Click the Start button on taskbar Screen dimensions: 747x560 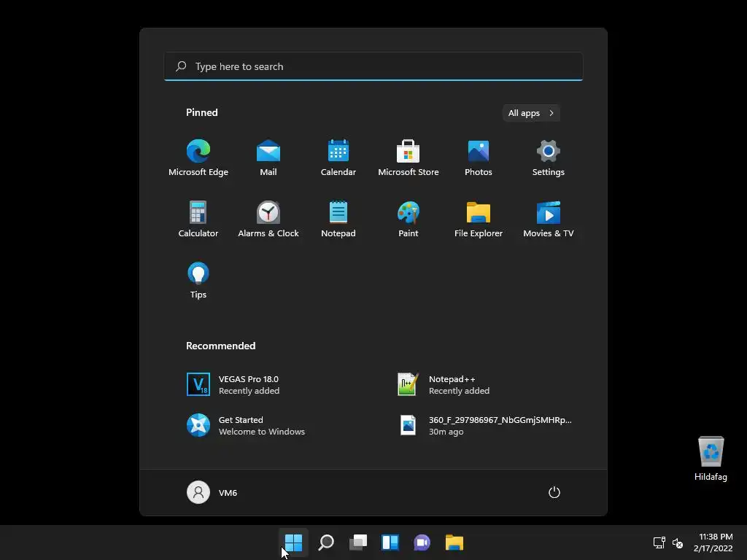(x=293, y=542)
